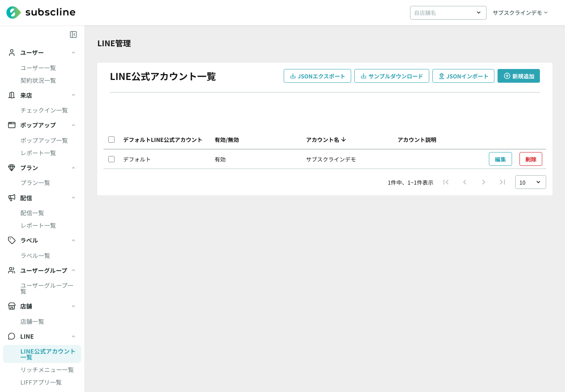Go to last page of results

pyautogui.click(x=502, y=182)
